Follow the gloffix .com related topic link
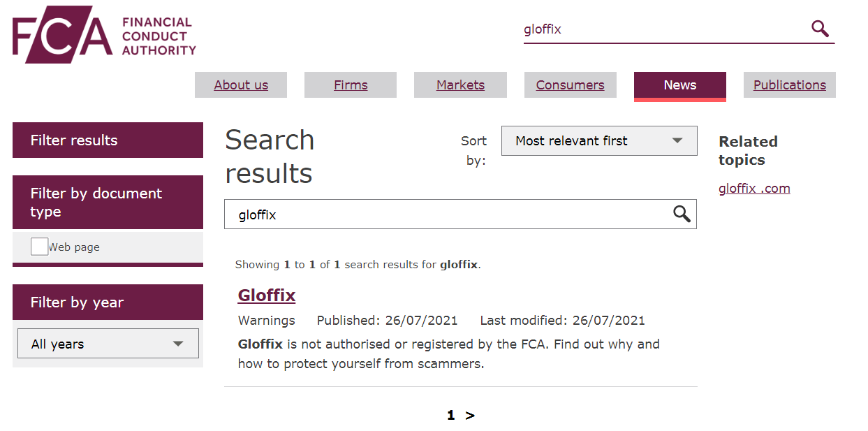Image resolution: width=868 pixels, height=431 pixels. [754, 189]
